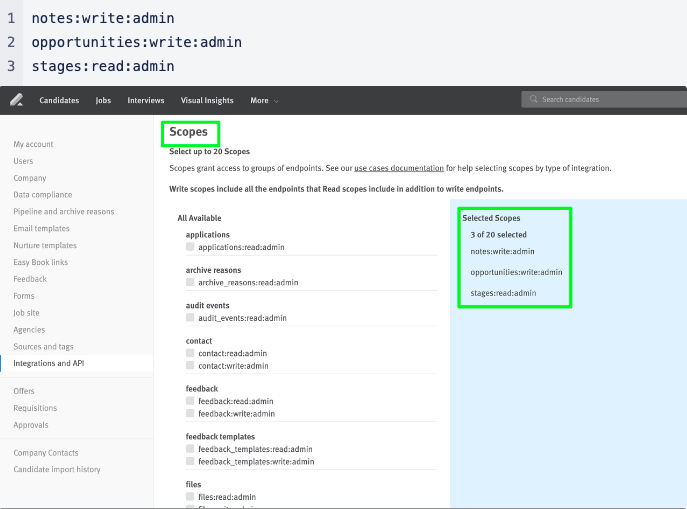Click selected scope stages:read:admin
This screenshot has height=509, width=687.
coord(503,293)
